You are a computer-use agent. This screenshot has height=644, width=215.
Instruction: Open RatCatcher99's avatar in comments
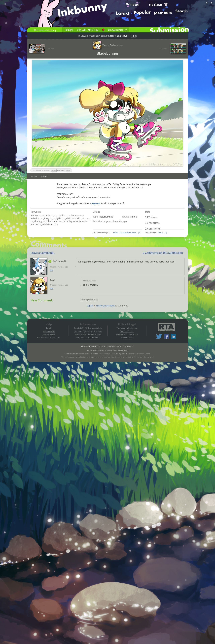39,266
